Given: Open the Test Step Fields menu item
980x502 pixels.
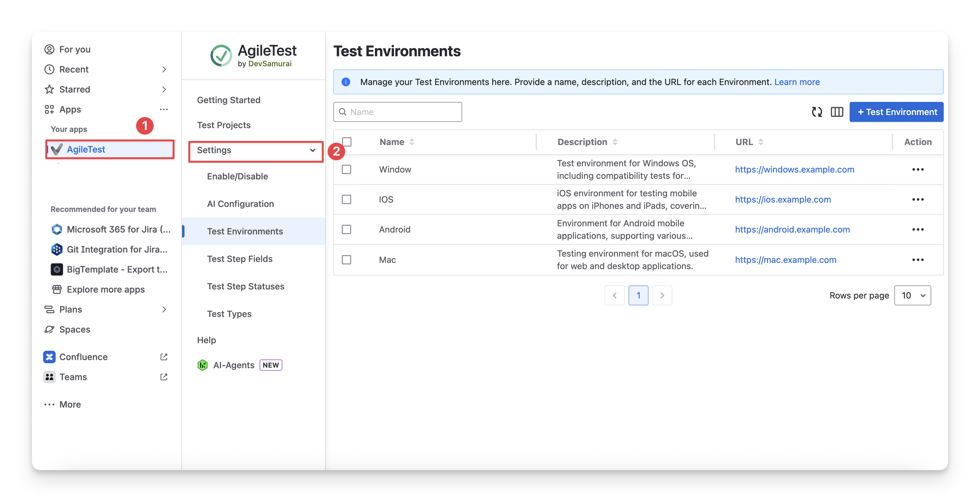Looking at the screenshot, I should click(240, 259).
